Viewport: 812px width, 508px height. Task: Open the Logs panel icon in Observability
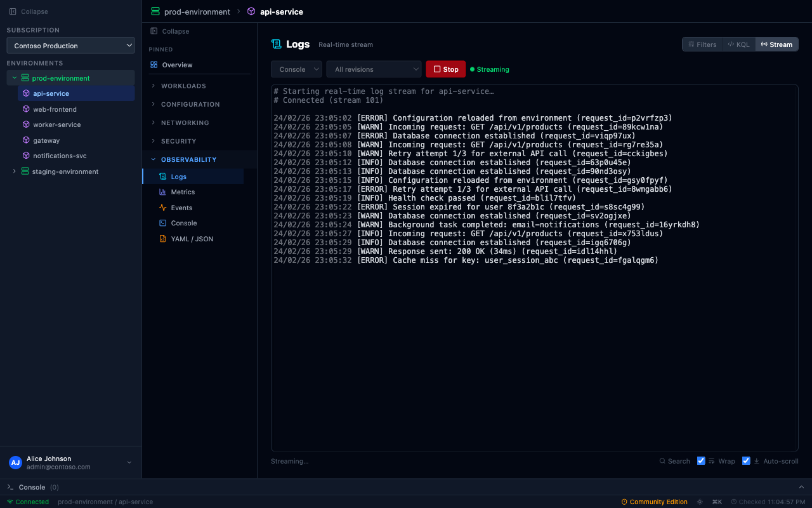click(x=163, y=176)
